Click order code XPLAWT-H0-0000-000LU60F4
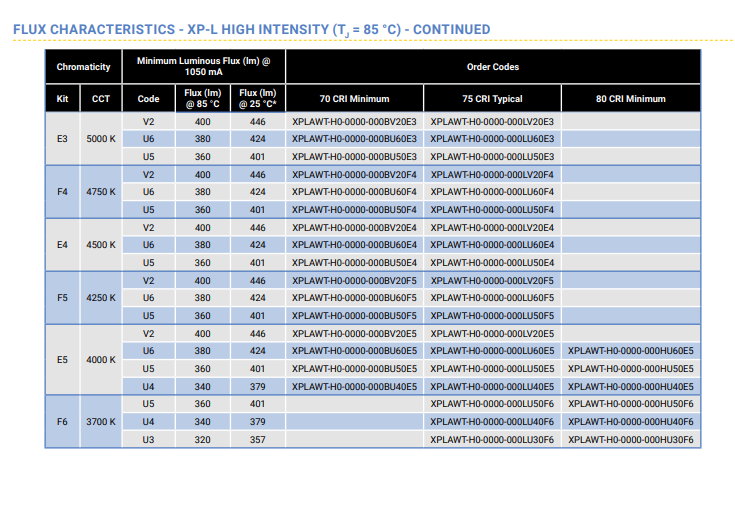 pyautogui.click(x=492, y=192)
